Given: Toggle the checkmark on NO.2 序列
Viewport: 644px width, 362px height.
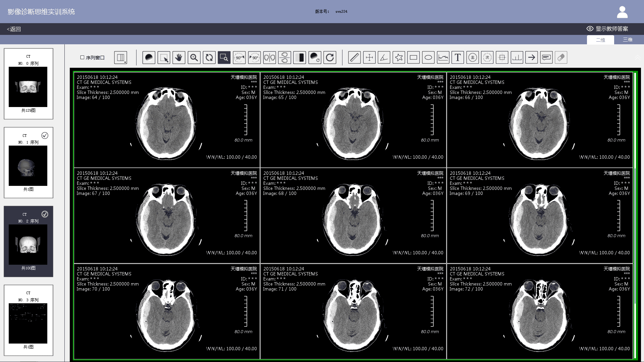Looking at the screenshot, I should coord(45,214).
